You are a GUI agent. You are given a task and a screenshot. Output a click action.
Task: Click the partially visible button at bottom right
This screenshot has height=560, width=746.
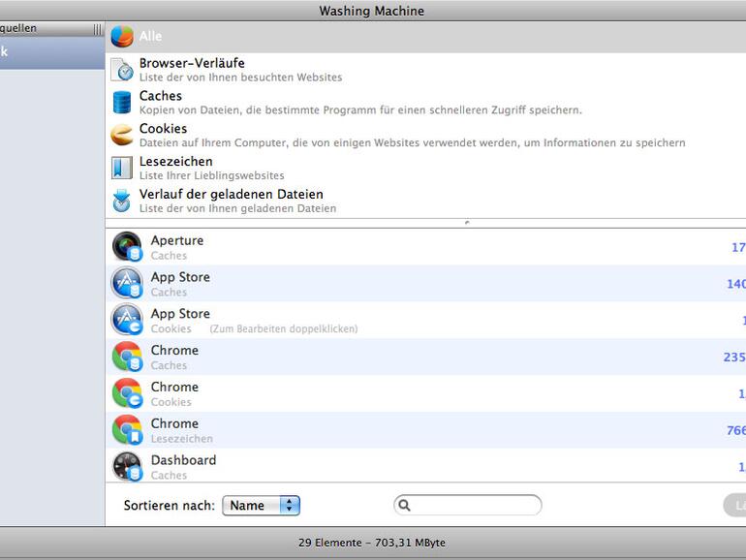[734, 506]
